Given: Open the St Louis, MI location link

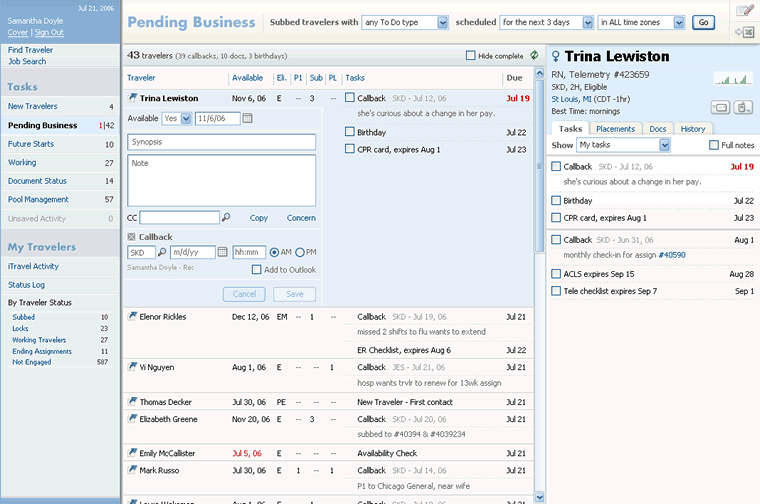Looking at the screenshot, I should click(x=571, y=99).
